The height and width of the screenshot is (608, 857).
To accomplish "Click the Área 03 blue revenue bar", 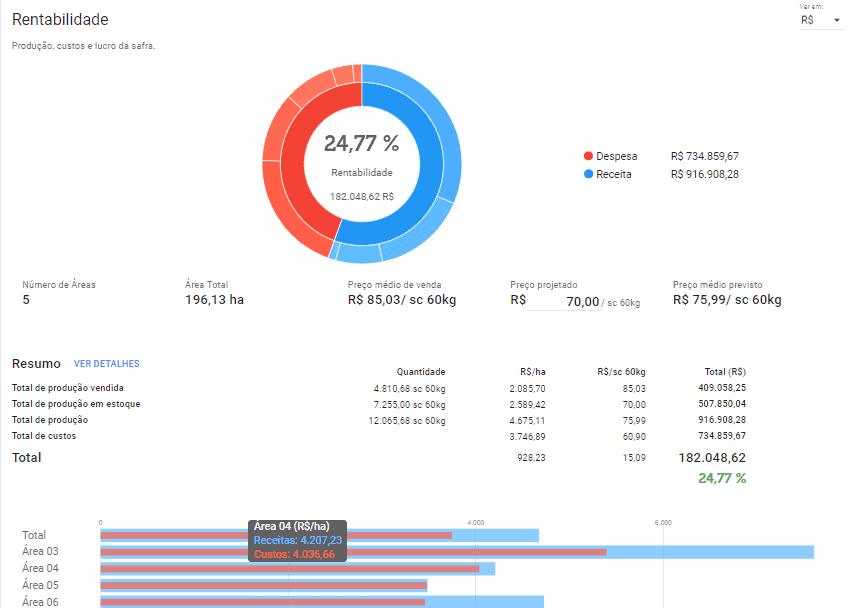I will click(x=710, y=552).
